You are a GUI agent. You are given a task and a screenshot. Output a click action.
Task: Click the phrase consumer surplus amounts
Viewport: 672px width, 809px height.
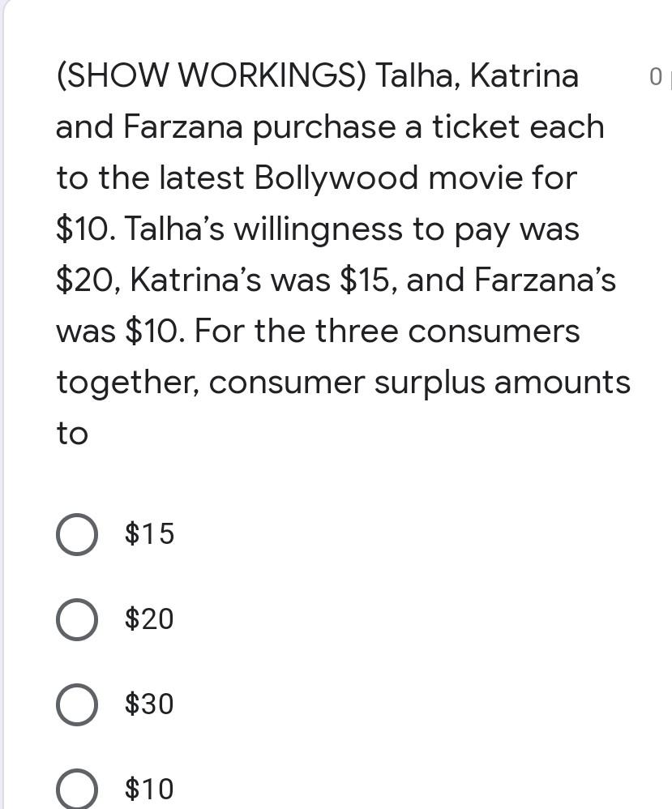click(420, 383)
